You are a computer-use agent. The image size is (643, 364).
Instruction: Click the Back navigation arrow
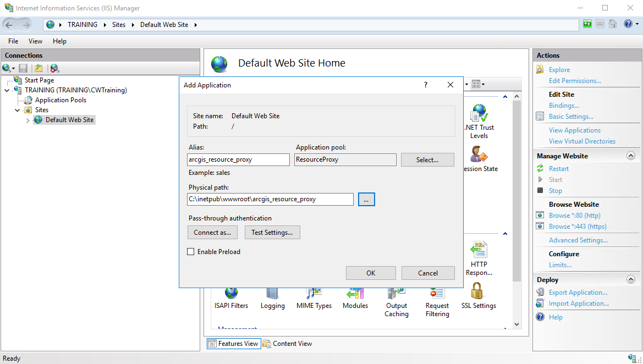point(9,25)
